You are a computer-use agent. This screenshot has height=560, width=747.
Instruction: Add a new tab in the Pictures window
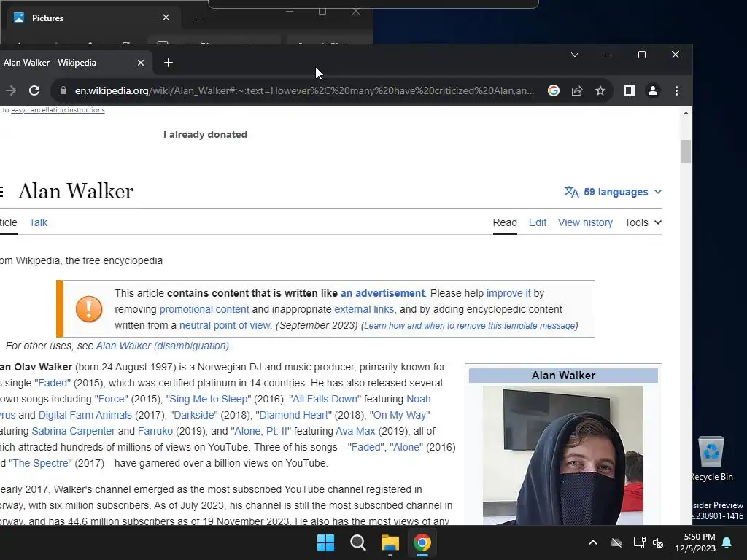point(198,18)
